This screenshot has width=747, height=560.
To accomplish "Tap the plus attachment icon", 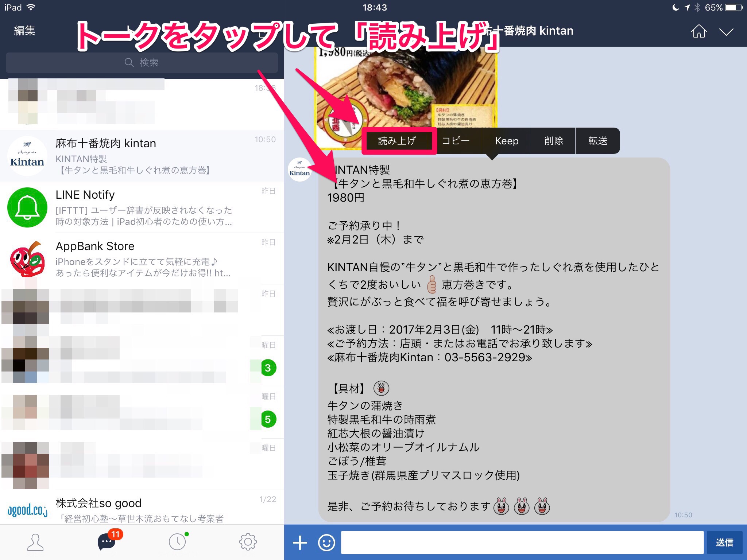I will 300,542.
